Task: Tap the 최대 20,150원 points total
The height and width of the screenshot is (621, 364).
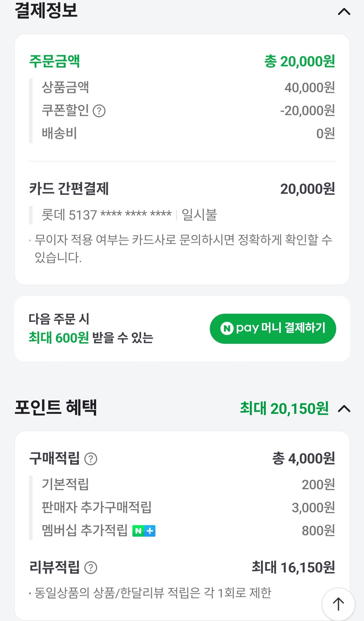Action: 284,409
